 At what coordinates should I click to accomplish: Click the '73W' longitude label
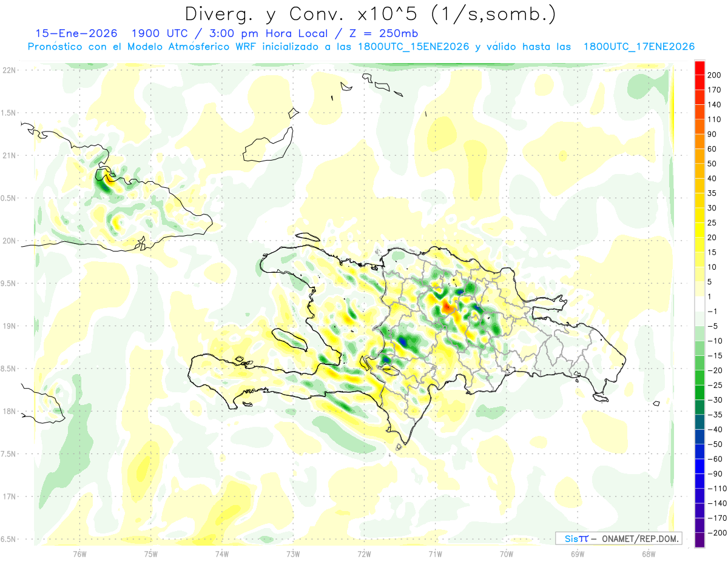click(x=293, y=554)
